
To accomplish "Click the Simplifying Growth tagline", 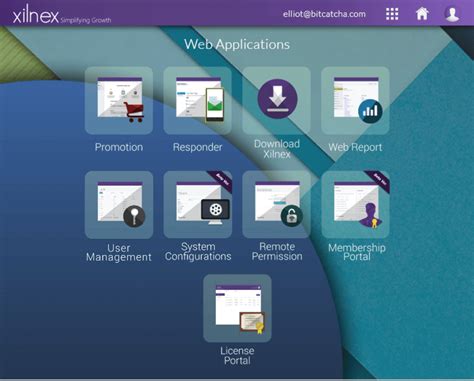I will (86, 20).
